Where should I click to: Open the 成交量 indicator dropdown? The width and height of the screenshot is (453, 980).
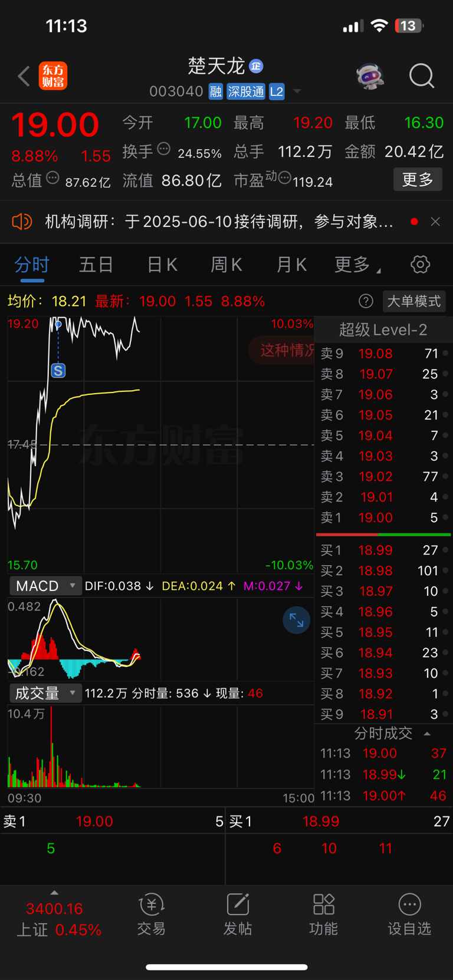click(x=45, y=693)
